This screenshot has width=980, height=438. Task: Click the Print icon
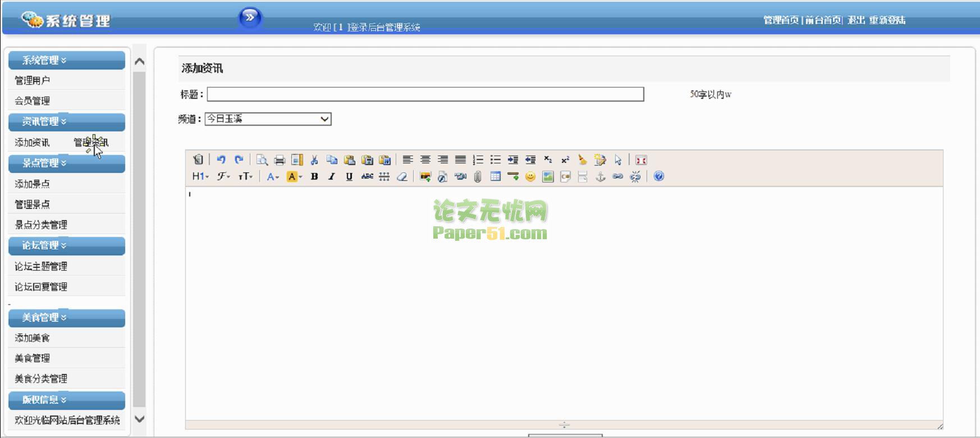tap(280, 159)
